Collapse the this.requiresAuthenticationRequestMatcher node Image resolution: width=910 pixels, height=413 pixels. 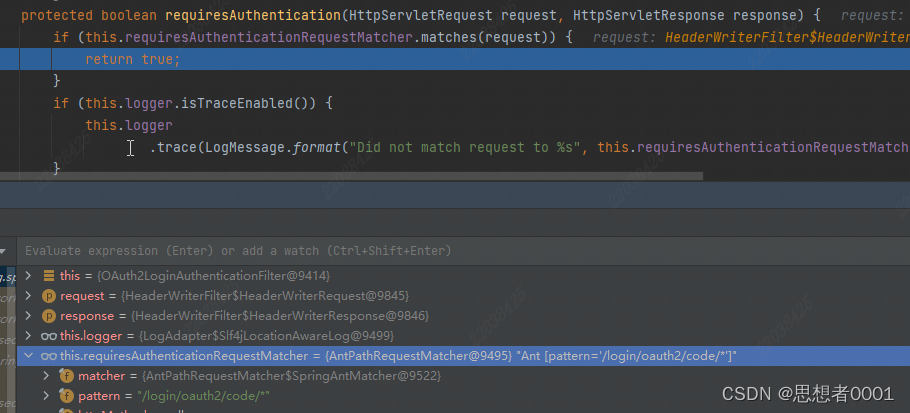pos(28,355)
